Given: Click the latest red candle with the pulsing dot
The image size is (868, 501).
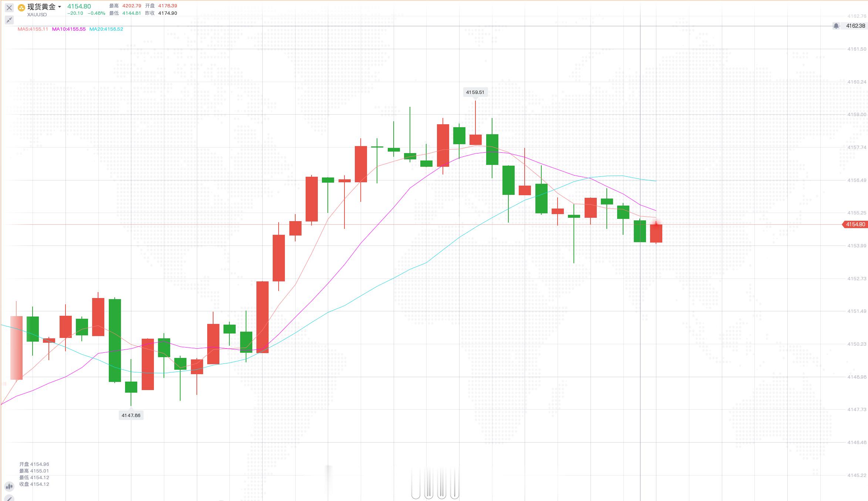Looking at the screenshot, I should point(656,233).
